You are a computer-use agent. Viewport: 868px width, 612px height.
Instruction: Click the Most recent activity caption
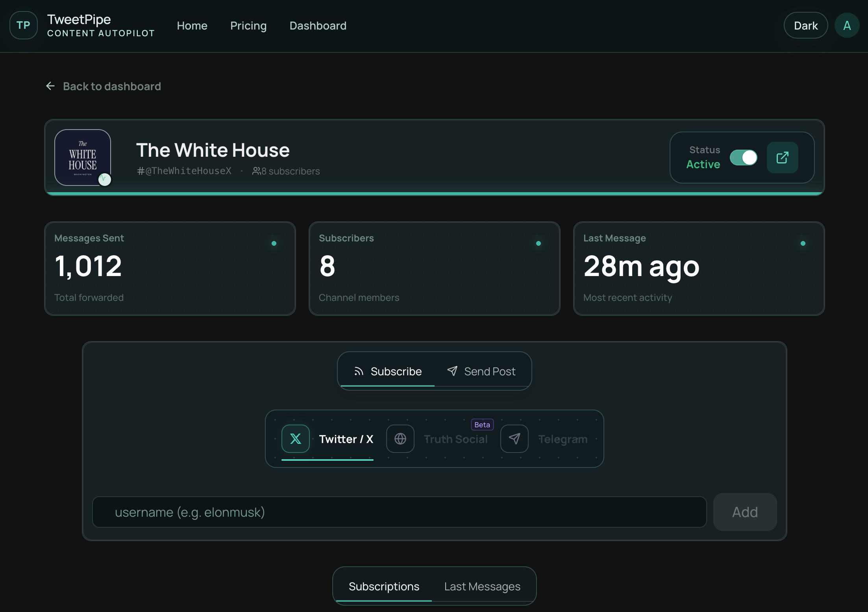click(x=628, y=298)
